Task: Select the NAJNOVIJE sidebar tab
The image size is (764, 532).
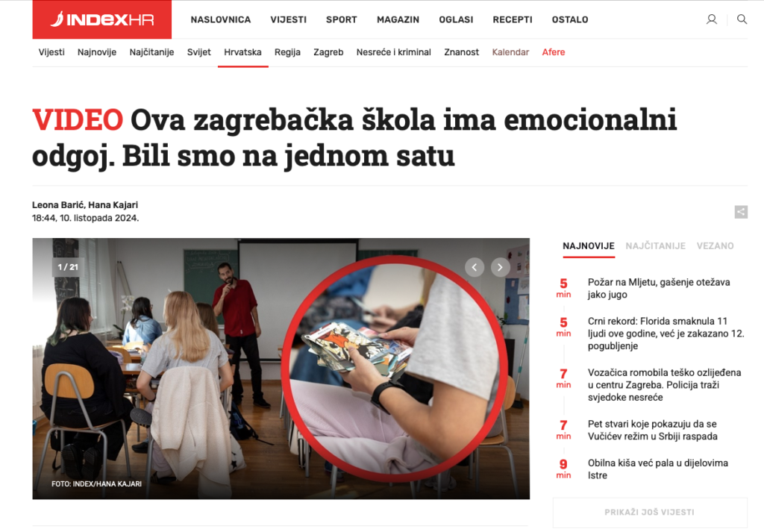Action: (589, 246)
